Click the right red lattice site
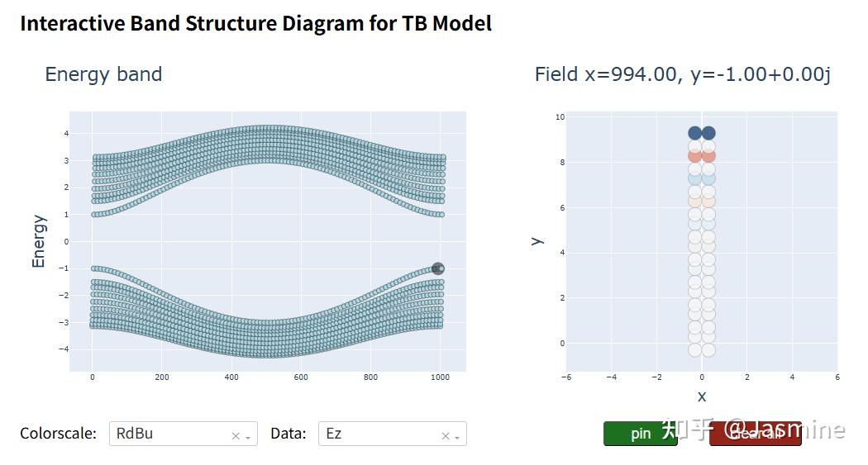The width and height of the screenshot is (868, 465). pyautogui.click(x=708, y=155)
